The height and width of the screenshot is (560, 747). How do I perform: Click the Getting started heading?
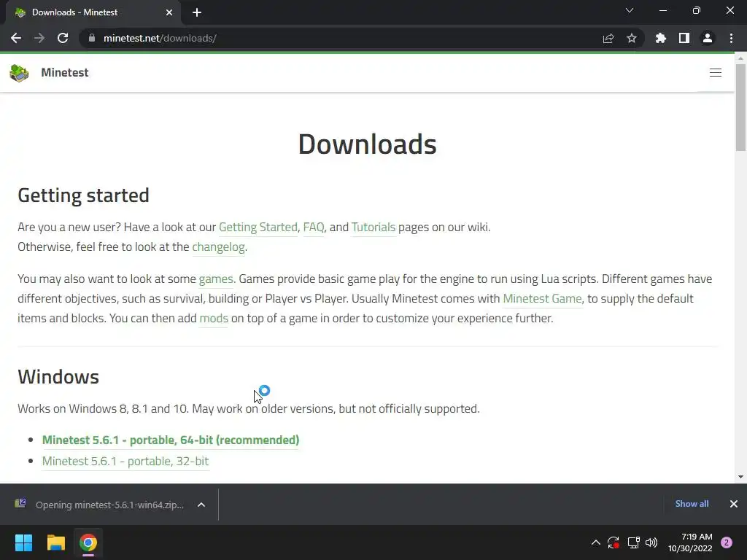(x=83, y=195)
